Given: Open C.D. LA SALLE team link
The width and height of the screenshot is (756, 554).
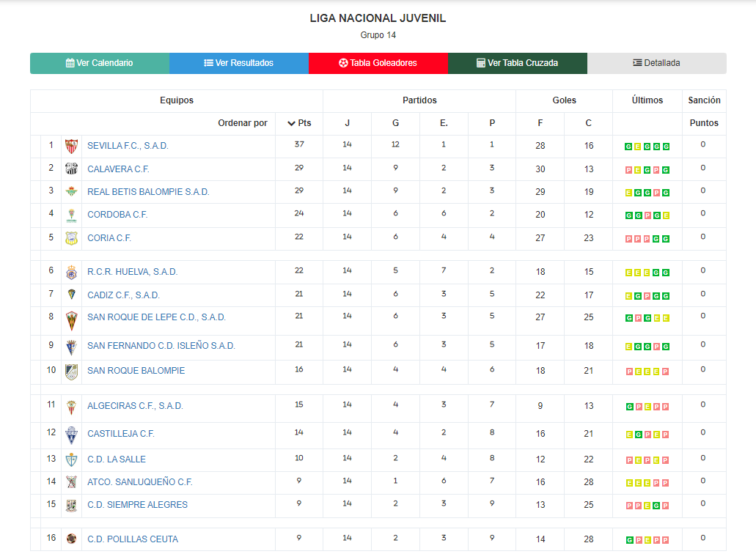Looking at the screenshot, I should [116, 459].
